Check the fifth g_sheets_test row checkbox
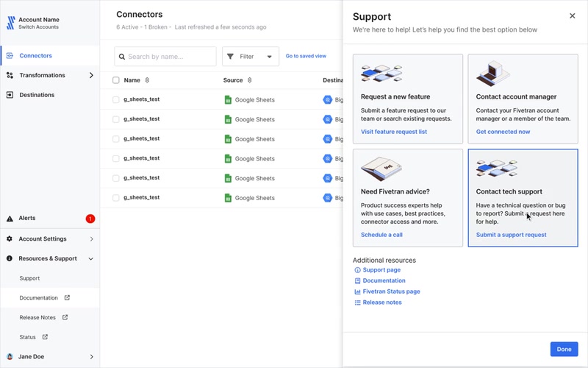The image size is (588, 368). 116,178
